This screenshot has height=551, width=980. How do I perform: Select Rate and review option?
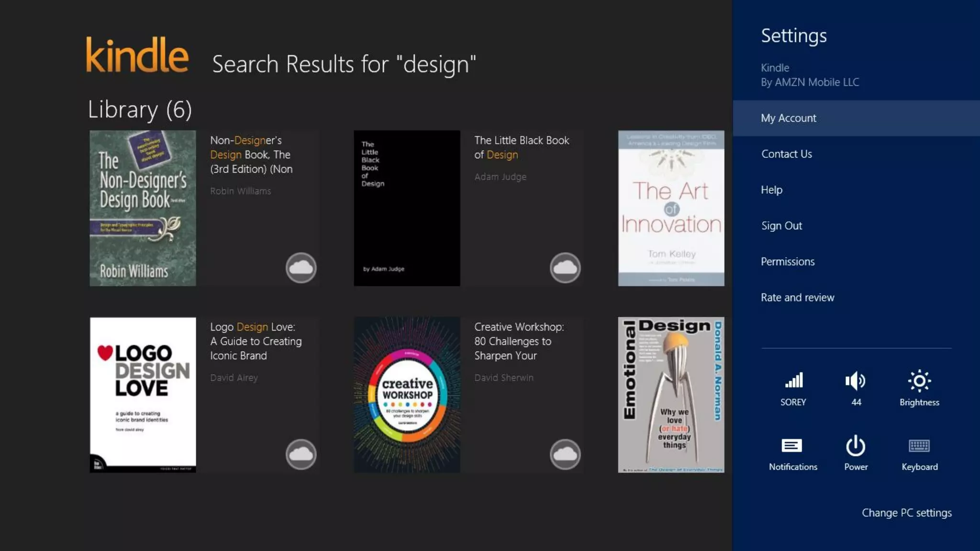tap(797, 298)
